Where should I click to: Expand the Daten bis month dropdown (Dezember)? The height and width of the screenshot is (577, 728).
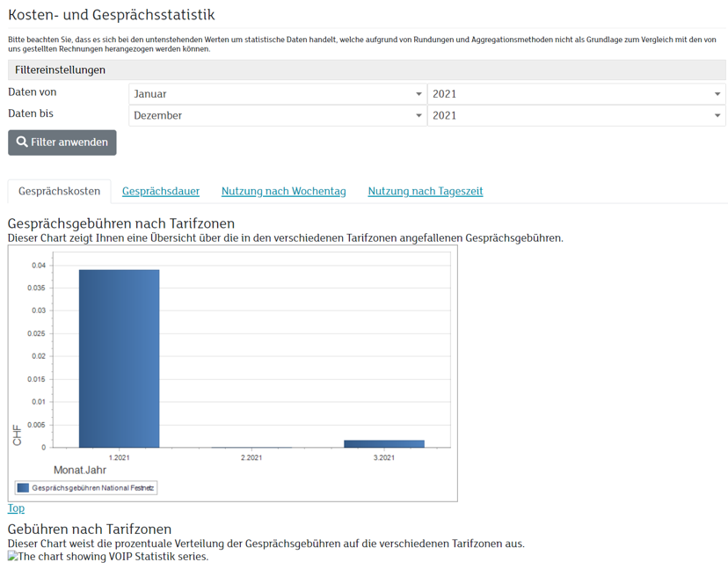pos(277,115)
